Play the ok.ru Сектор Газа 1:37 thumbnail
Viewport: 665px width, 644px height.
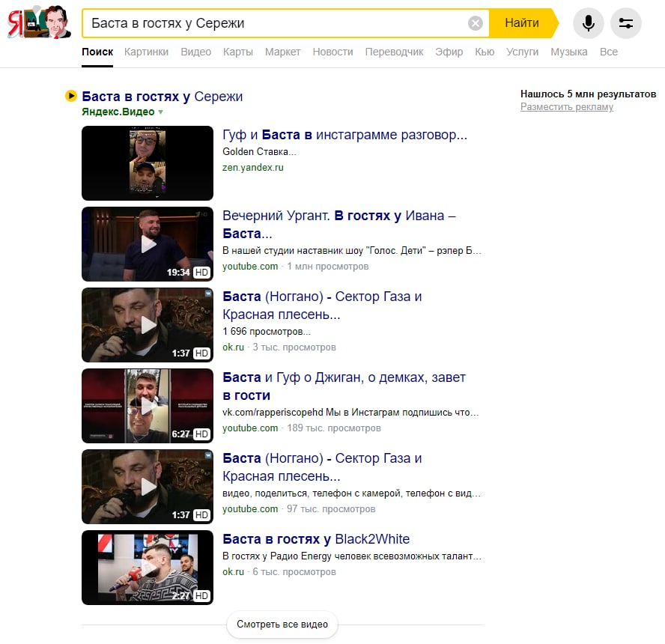(x=148, y=325)
